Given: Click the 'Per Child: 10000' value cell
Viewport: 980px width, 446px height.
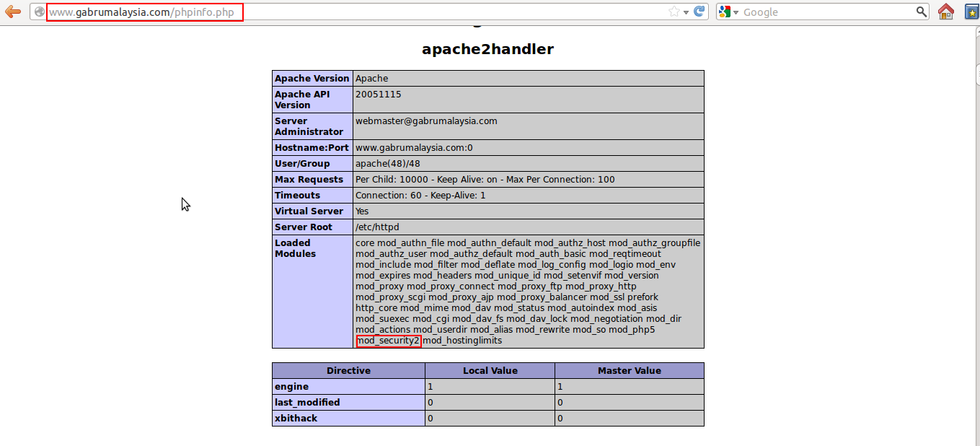Looking at the screenshot, I should point(528,180).
